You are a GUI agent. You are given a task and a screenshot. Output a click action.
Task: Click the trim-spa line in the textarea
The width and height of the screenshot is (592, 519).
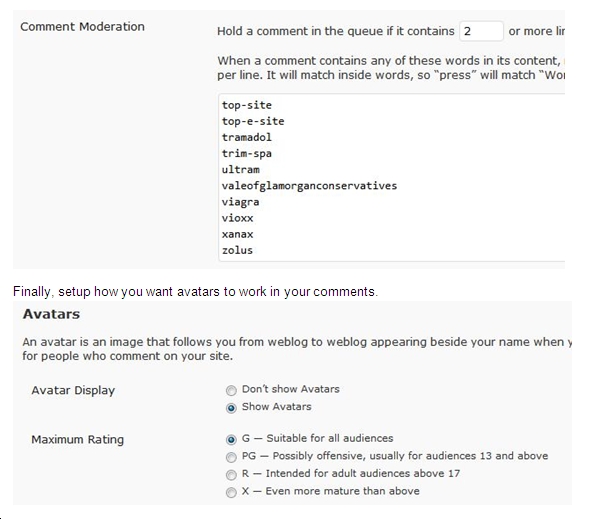[x=247, y=153]
